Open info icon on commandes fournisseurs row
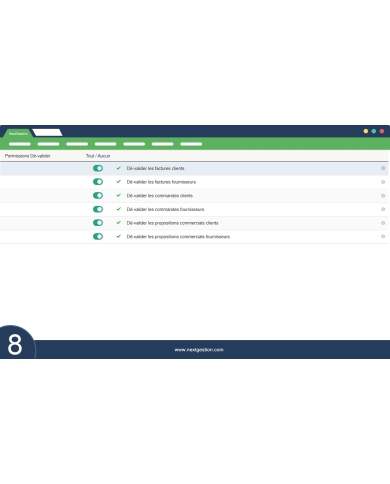 (x=383, y=209)
